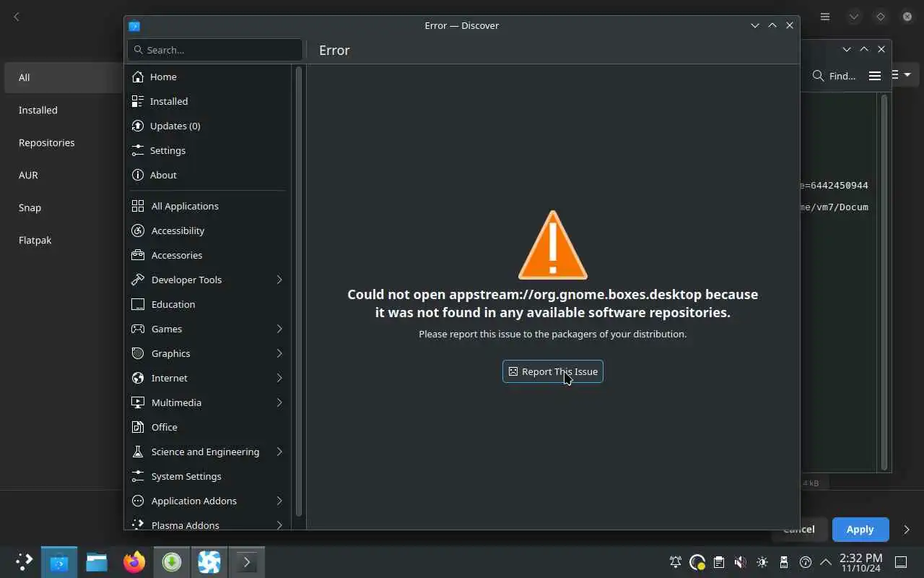Click the Plasma Addons icon
924x578 pixels.
(138, 524)
